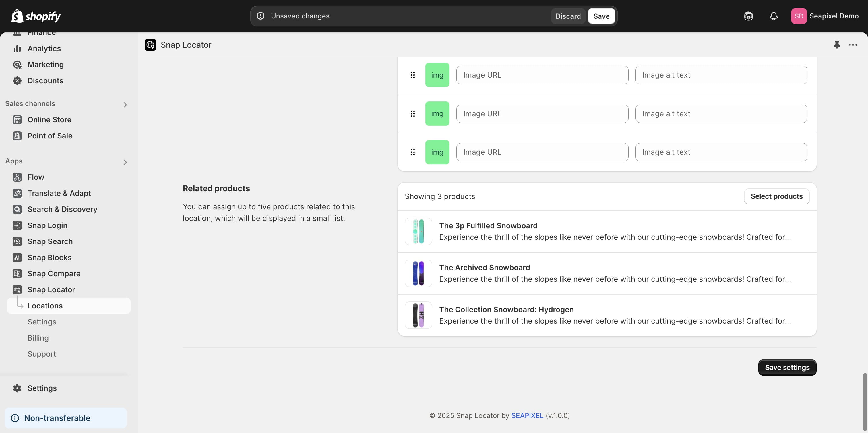The image size is (868, 433).
Task: Expand the Sales channels section
Action: (x=125, y=105)
